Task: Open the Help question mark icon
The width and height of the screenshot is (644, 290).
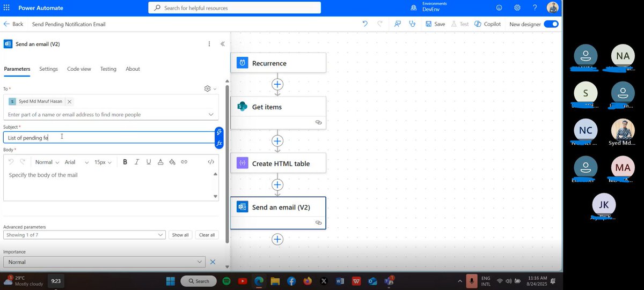Action: coord(535,8)
